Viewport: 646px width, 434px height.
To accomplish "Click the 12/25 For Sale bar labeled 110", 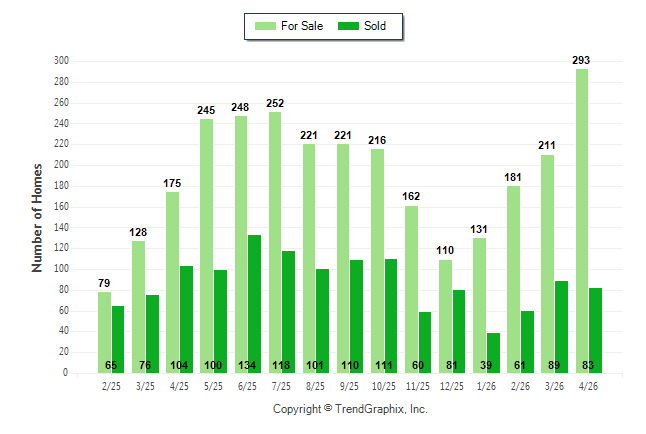I will click(445, 317).
